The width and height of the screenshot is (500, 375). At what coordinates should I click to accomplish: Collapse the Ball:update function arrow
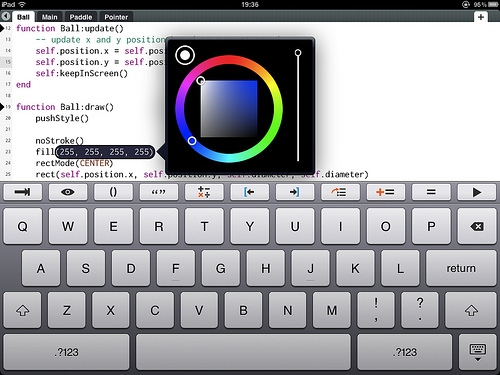point(2,28)
